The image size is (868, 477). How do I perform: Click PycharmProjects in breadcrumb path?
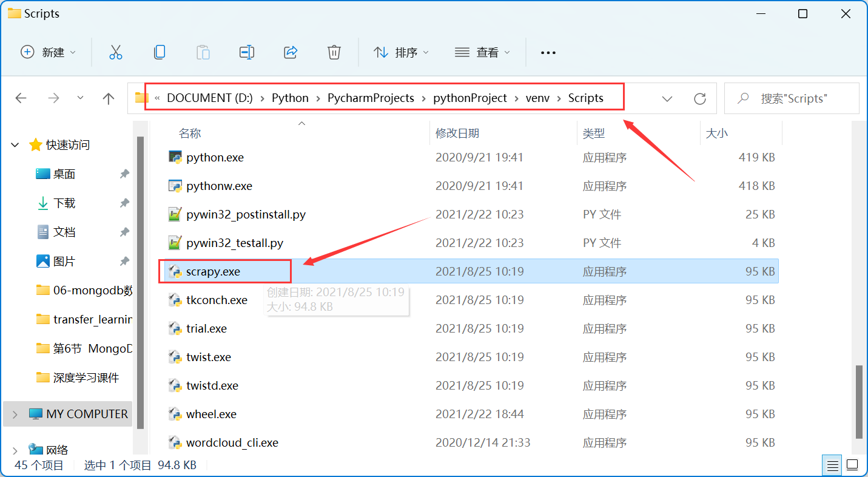[x=371, y=98]
